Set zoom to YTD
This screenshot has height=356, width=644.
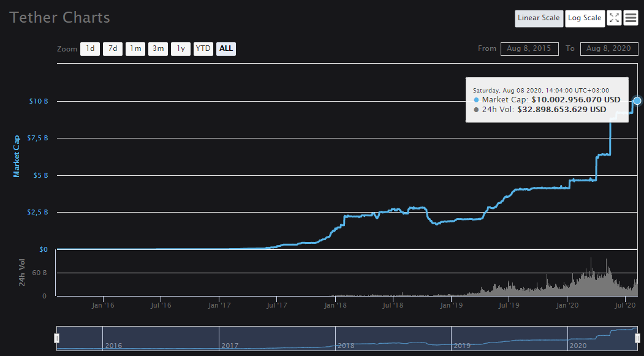pyautogui.click(x=203, y=48)
